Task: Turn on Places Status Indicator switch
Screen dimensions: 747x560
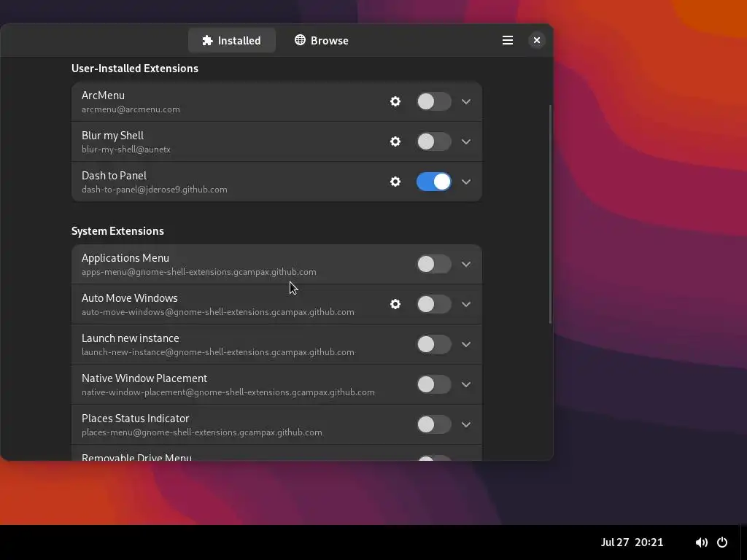Action: (x=433, y=424)
